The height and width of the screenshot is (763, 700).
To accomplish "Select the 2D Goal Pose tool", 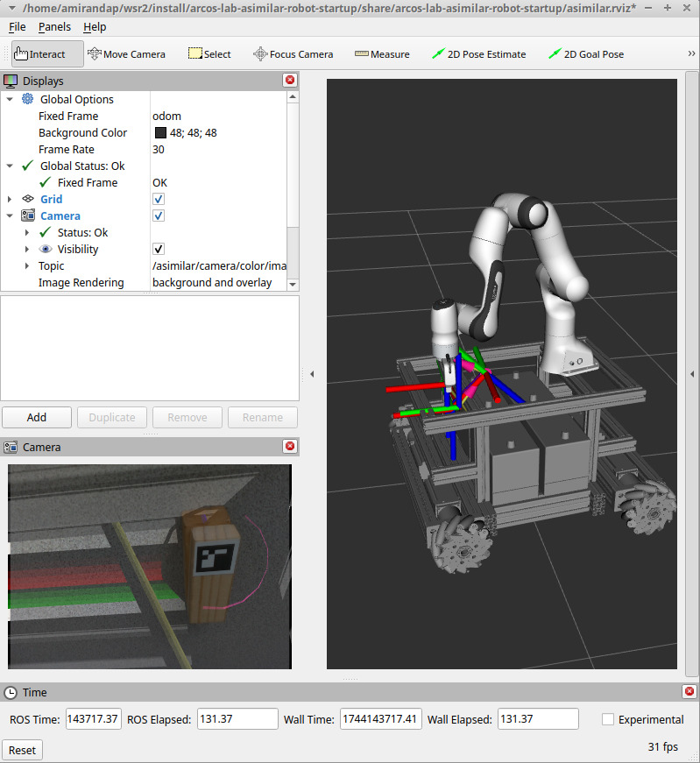I will pos(585,54).
